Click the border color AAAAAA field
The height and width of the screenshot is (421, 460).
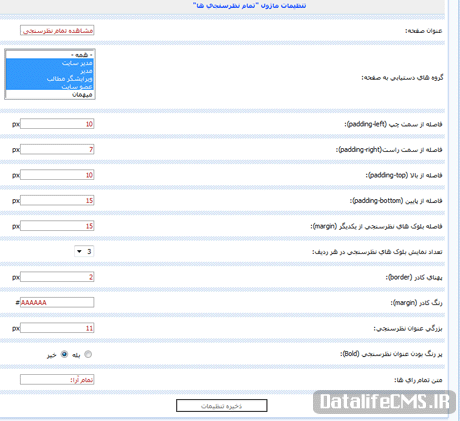tap(57, 302)
